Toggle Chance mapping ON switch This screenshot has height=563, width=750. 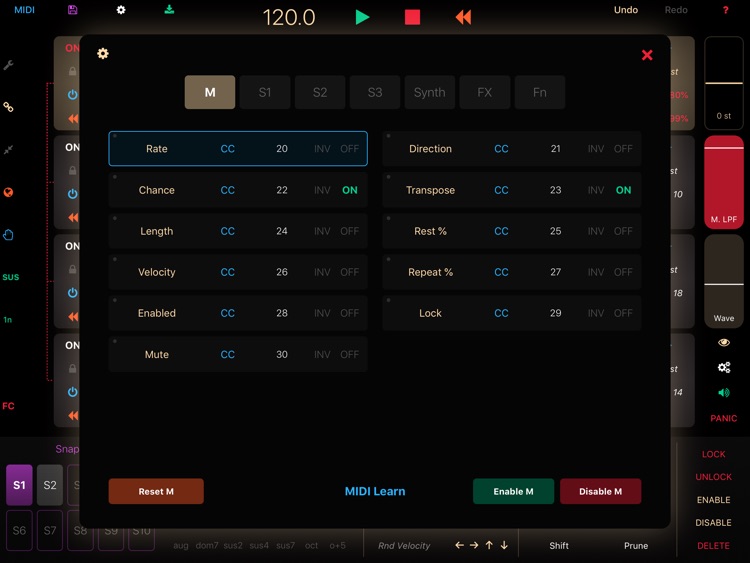point(350,190)
